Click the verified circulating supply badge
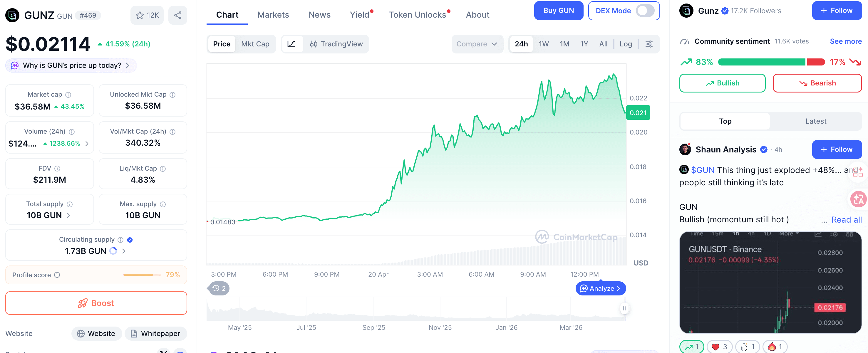The width and height of the screenshot is (868, 353). [130, 240]
